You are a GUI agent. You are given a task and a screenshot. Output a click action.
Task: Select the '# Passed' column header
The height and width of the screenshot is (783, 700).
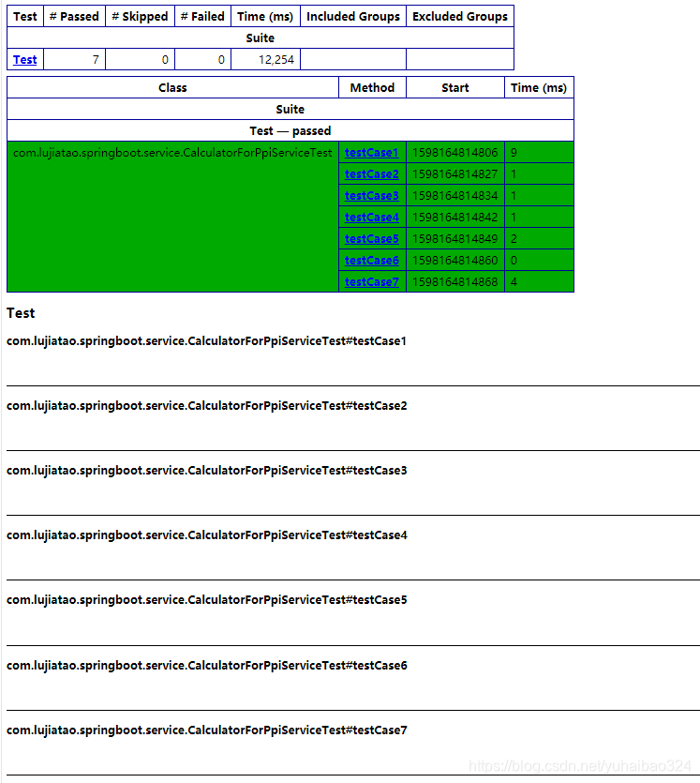[x=74, y=17]
